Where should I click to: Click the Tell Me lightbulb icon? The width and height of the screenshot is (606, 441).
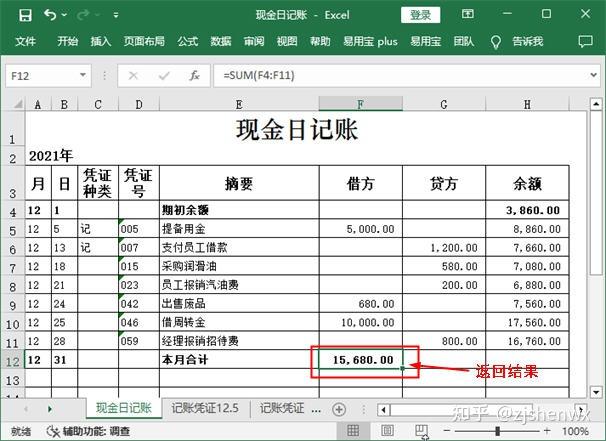click(x=495, y=42)
